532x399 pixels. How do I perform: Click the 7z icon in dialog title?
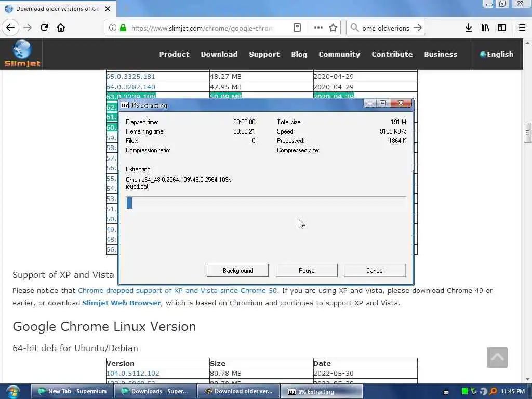125,105
